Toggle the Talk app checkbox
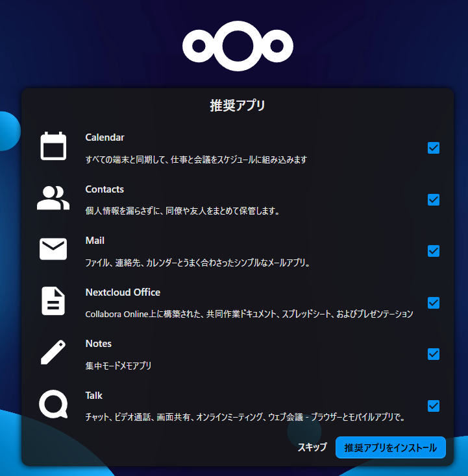Viewport: 468px width, 476px height. pyautogui.click(x=434, y=406)
